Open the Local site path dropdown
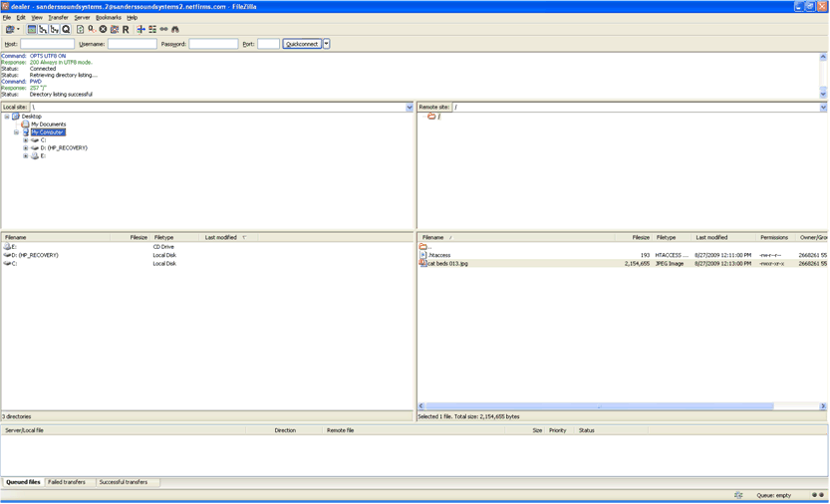 point(410,107)
